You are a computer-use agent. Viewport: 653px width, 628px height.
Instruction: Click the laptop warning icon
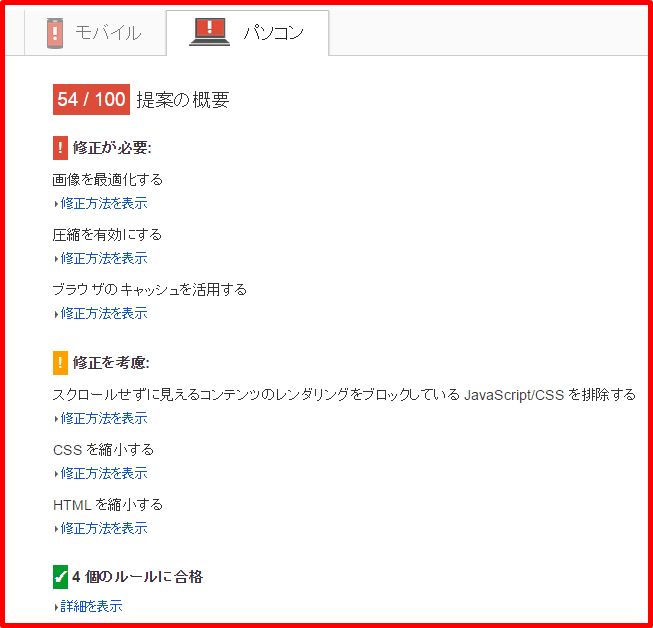pos(209,32)
